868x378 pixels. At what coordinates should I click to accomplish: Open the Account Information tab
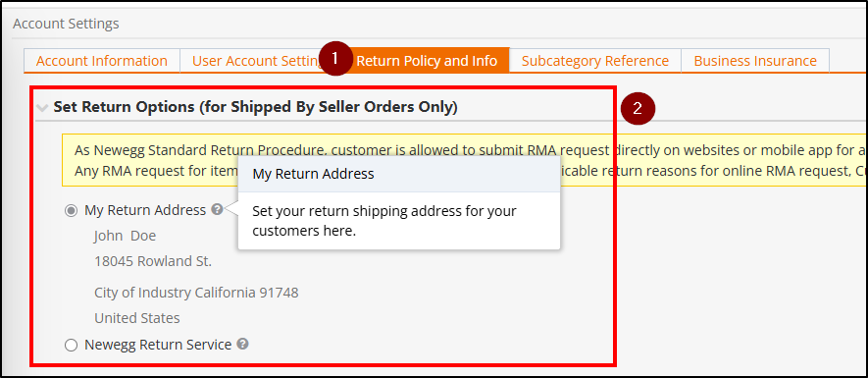pyautogui.click(x=102, y=61)
